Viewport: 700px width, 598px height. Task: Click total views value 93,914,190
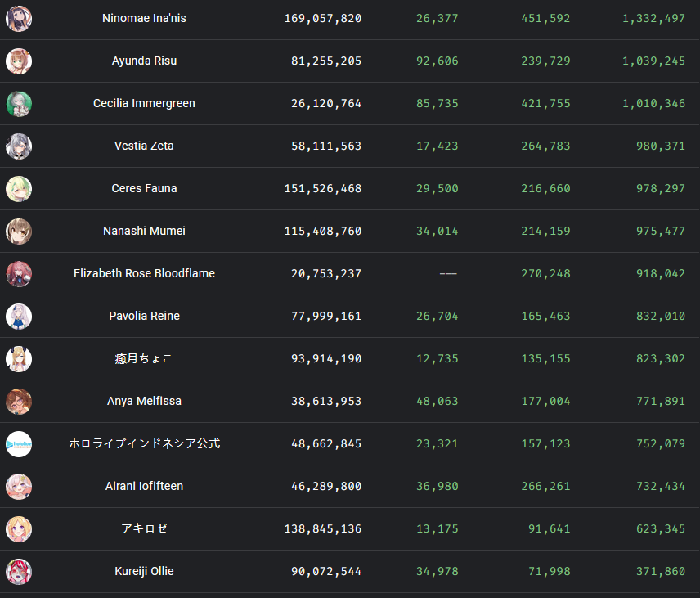point(326,358)
